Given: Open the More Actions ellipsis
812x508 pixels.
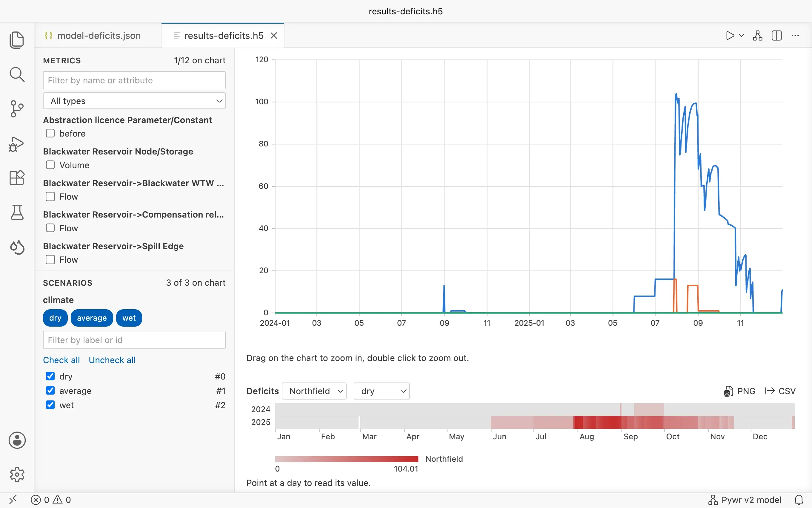Looking at the screenshot, I should coord(795,36).
